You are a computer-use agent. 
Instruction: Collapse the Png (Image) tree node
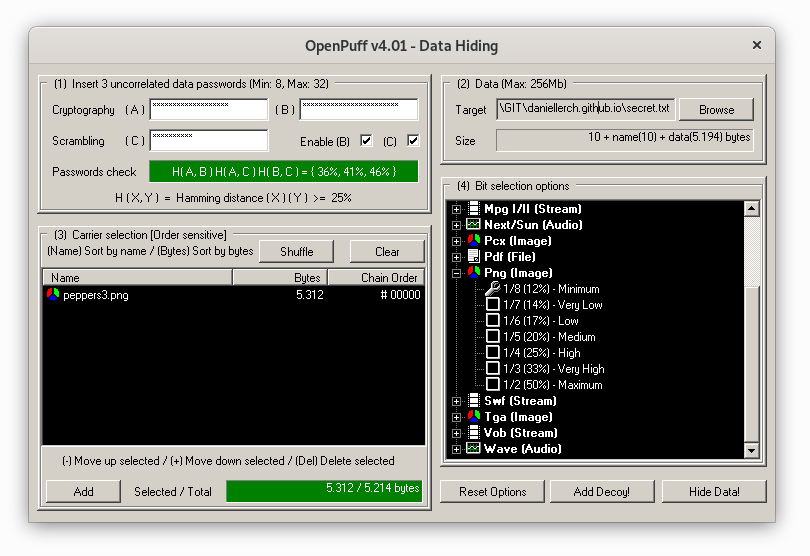[457, 273]
